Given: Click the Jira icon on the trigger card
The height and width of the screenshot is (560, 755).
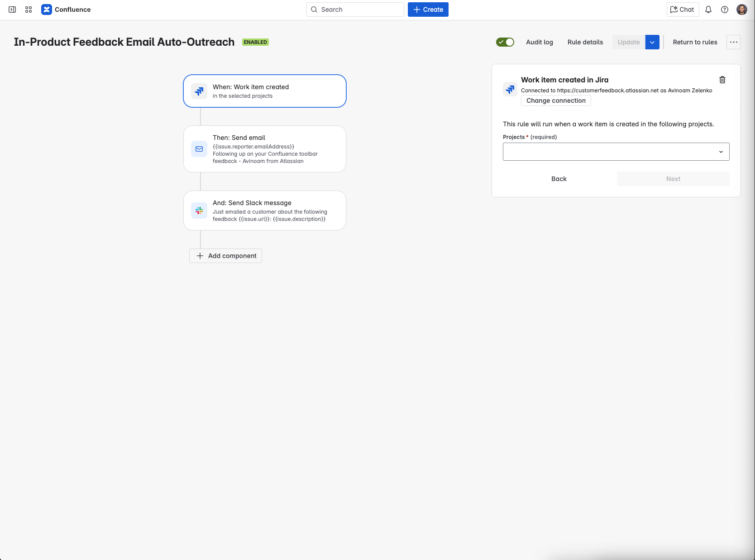Looking at the screenshot, I should tap(199, 91).
